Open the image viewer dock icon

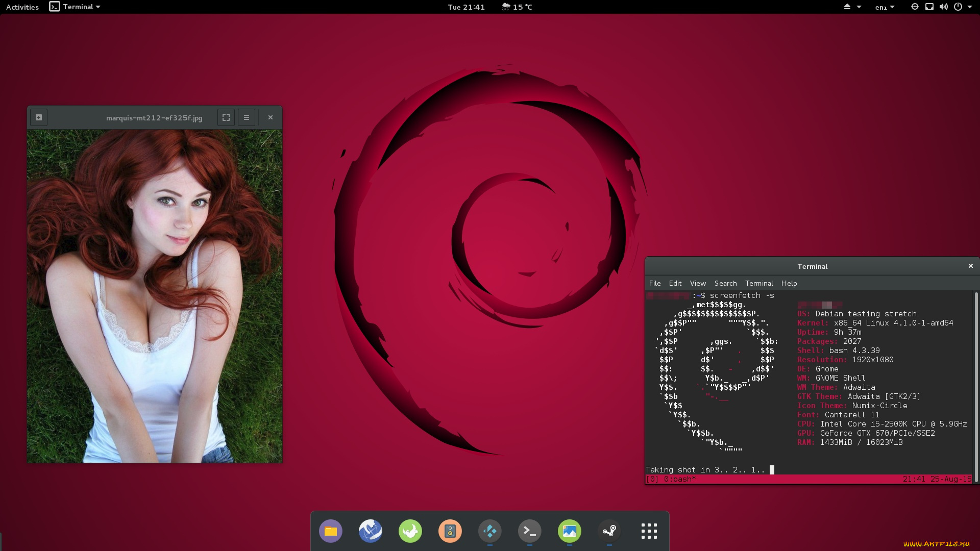coord(570,531)
